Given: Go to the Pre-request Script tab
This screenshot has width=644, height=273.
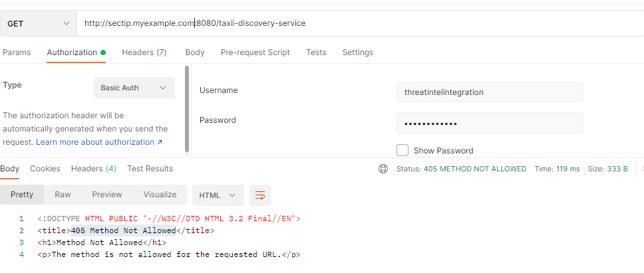Looking at the screenshot, I should 255,52.
